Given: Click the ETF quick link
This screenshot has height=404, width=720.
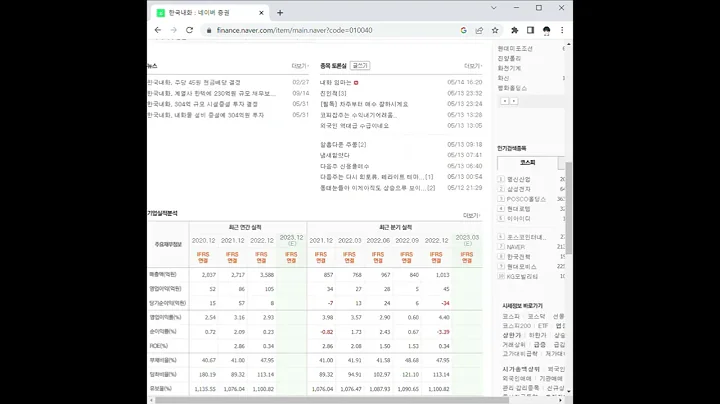Looking at the screenshot, I should click(x=543, y=326).
